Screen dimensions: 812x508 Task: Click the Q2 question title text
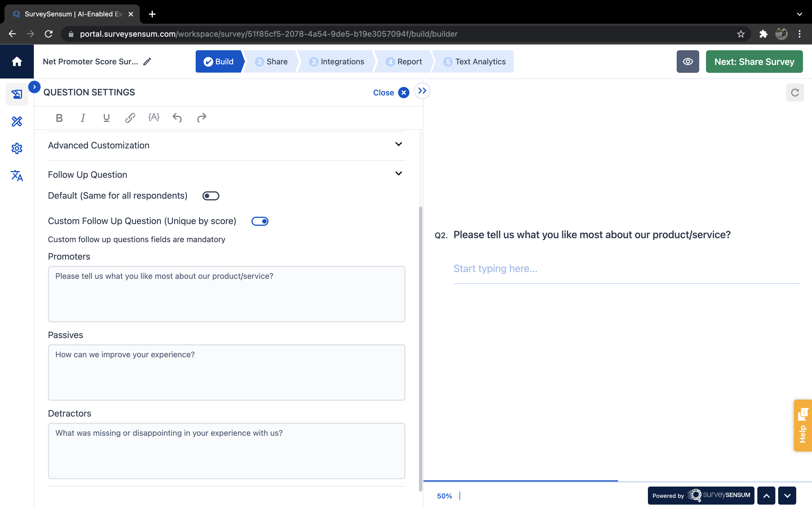click(x=592, y=235)
